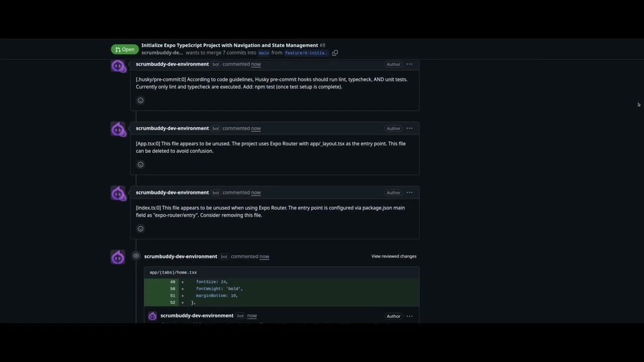
Task: Click bot avatar beside the App.tsx comment
Action: (118, 130)
